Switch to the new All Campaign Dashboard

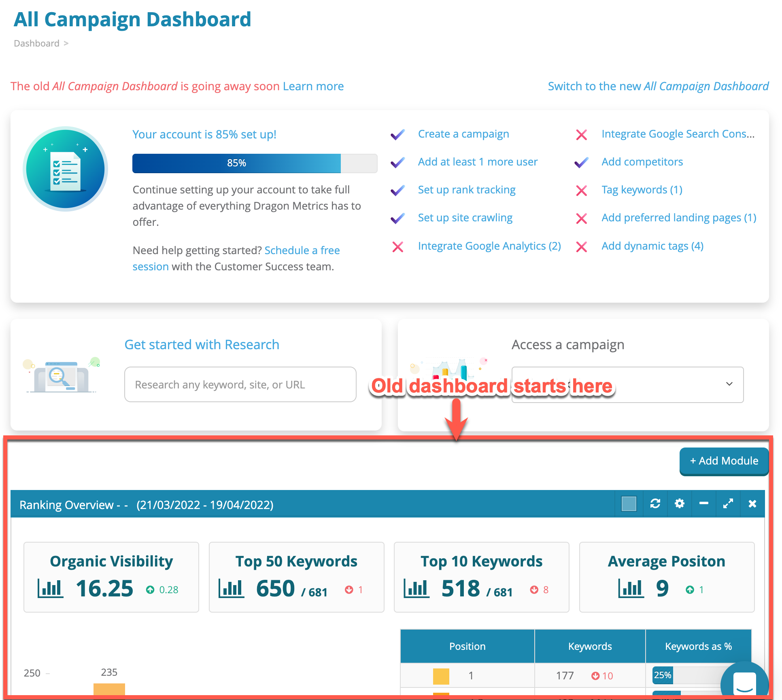coord(658,86)
